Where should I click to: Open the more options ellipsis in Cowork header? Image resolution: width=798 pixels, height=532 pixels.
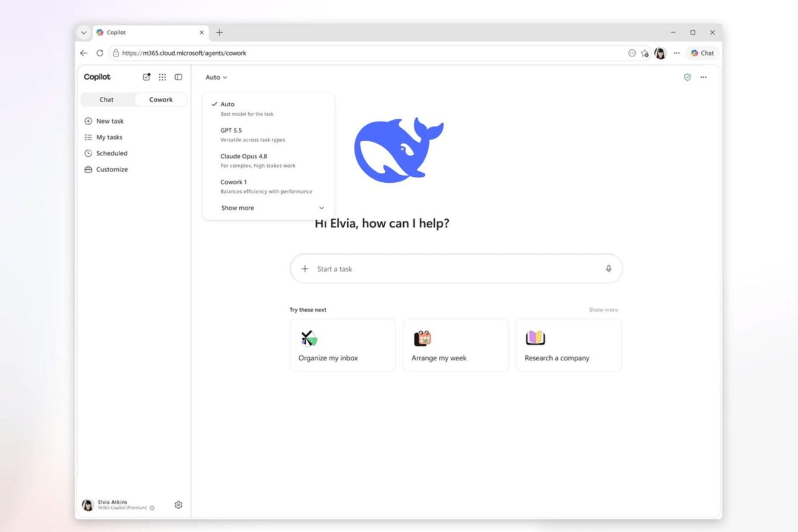point(704,77)
